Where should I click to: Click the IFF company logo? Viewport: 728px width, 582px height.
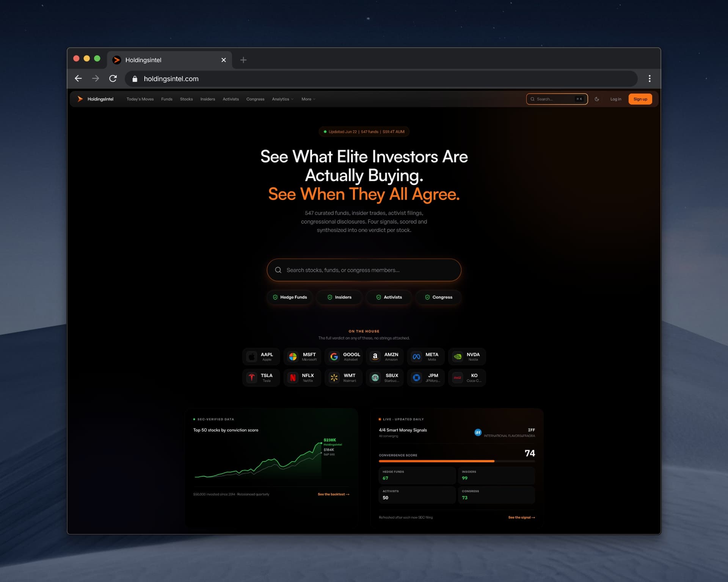(x=478, y=432)
